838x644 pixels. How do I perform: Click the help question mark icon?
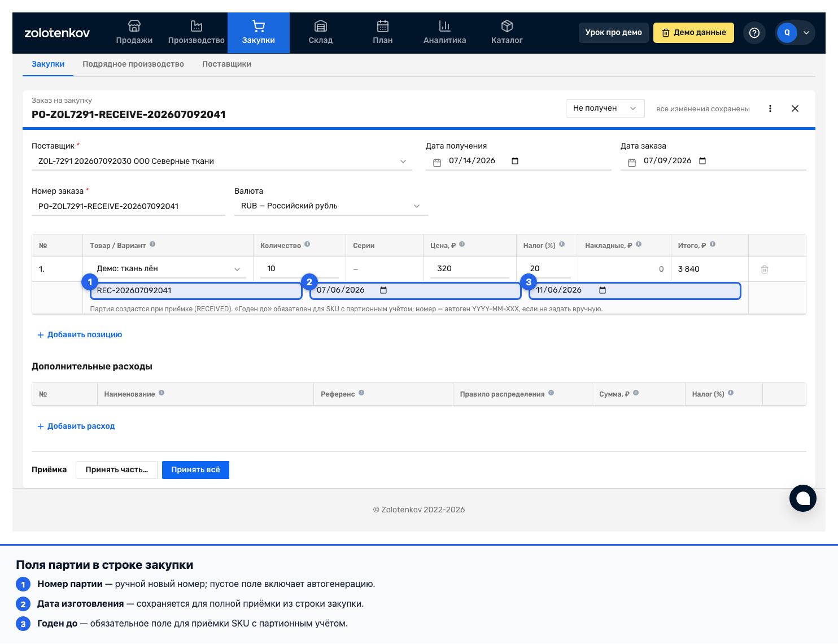[754, 33]
